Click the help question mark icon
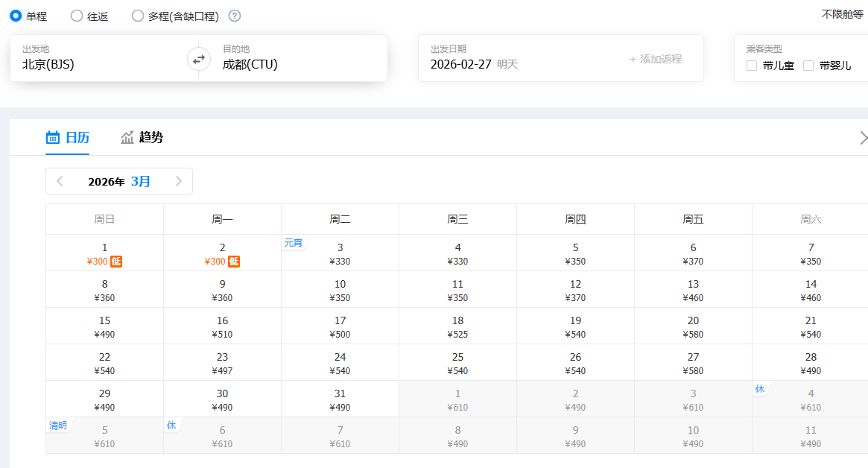This screenshot has height=468, width=868. click(235, 16)
